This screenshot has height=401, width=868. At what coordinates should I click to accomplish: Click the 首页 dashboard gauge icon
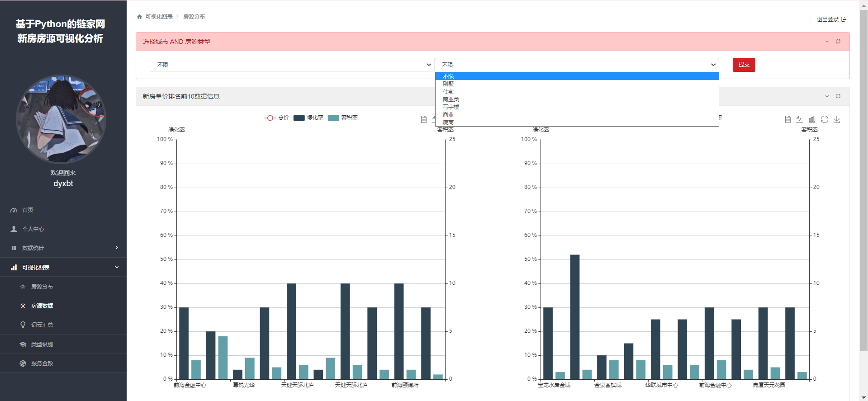point(14,210)
